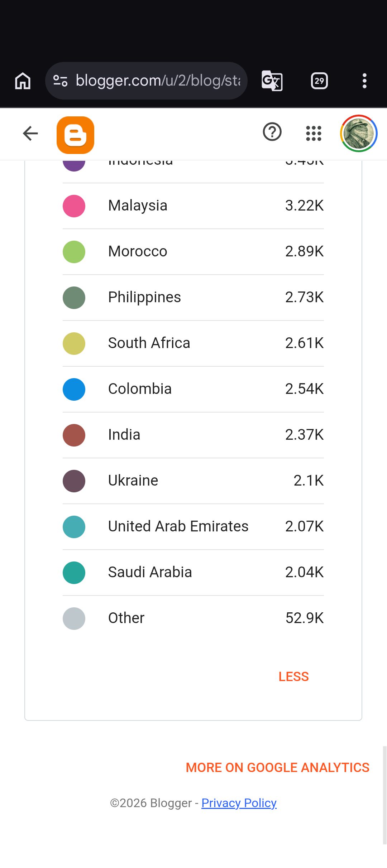The image size is (387, 868).
Task: Collapse country list with LESS
Action: coord(294,676)
